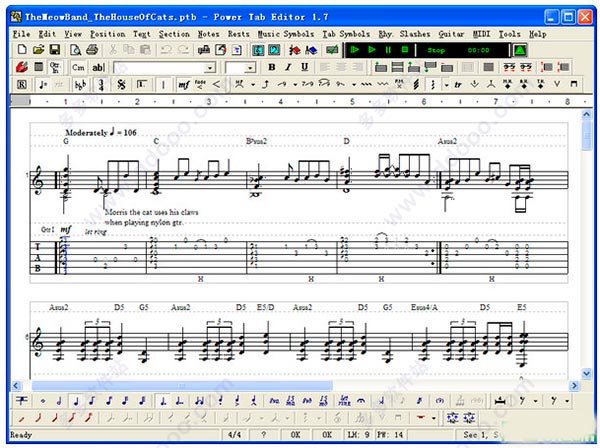Open the font name combo box
The width and height of the screenshot is (600, 448).
[x=165, y=68]
